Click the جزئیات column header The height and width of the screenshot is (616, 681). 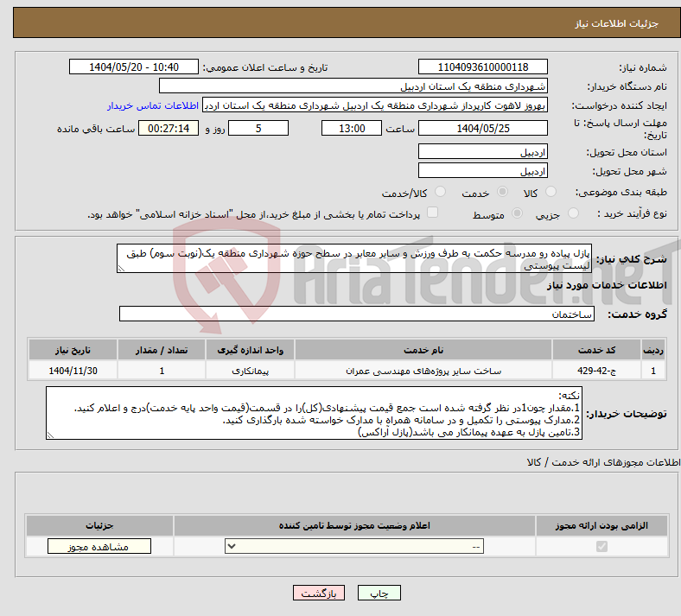click(x=99, y=525)
